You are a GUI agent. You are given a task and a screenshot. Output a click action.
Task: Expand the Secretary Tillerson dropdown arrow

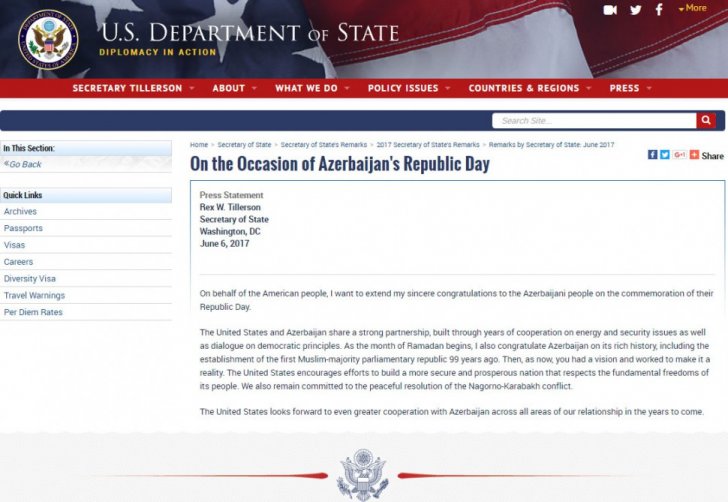pos(192,88)
